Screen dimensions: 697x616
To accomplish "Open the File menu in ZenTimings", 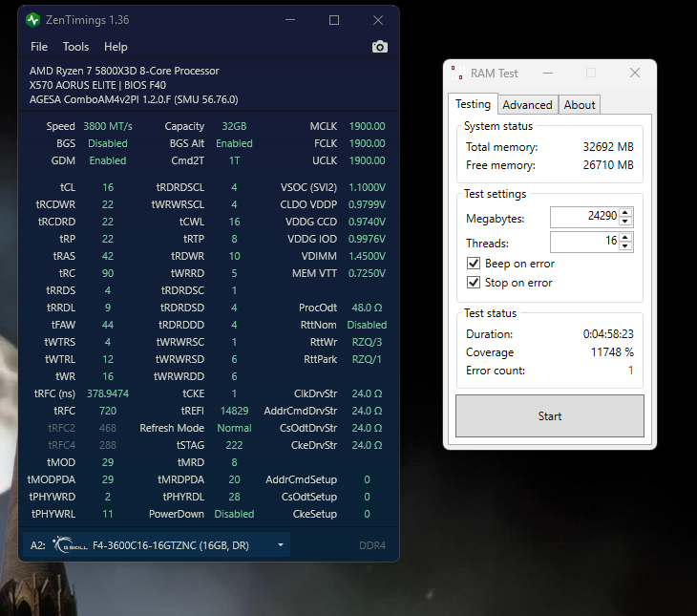I will click(x=39, y=47).
